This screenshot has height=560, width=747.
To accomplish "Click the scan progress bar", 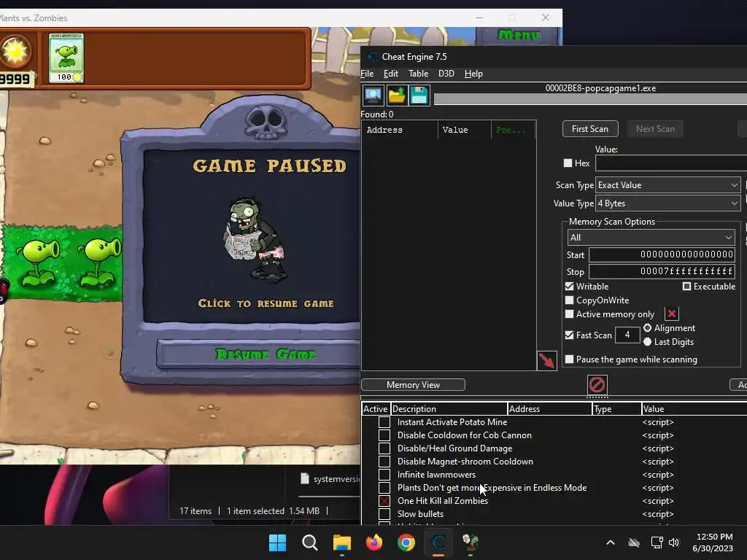I will point(590,99).
